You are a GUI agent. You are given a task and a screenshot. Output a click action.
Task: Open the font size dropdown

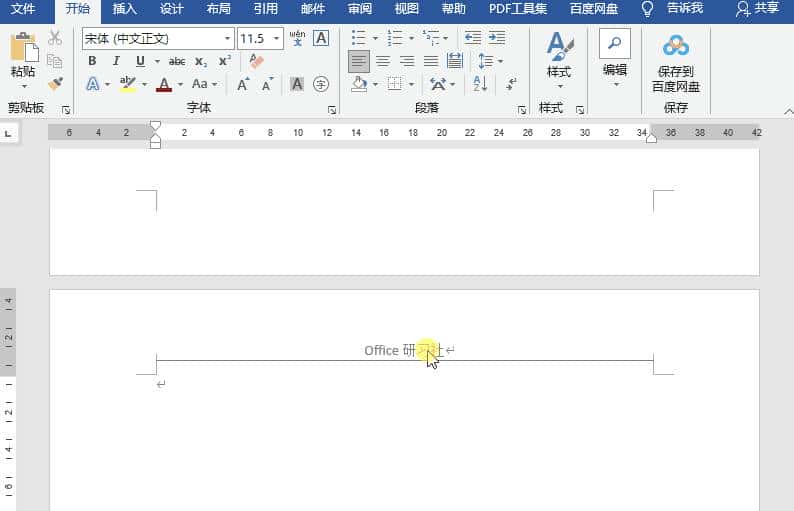pos(276,38)
